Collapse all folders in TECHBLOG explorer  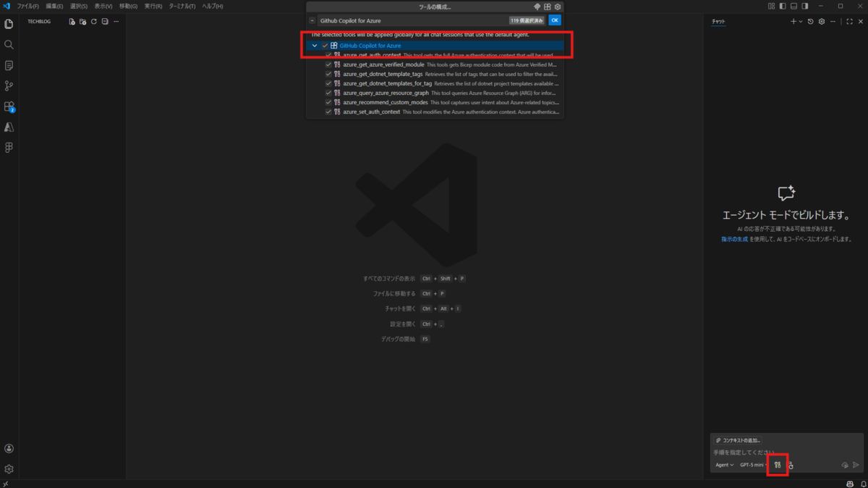tap(105, 22)
